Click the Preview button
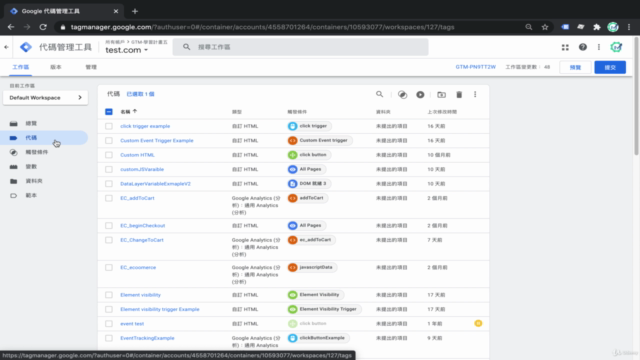 (x=575, y=67)
